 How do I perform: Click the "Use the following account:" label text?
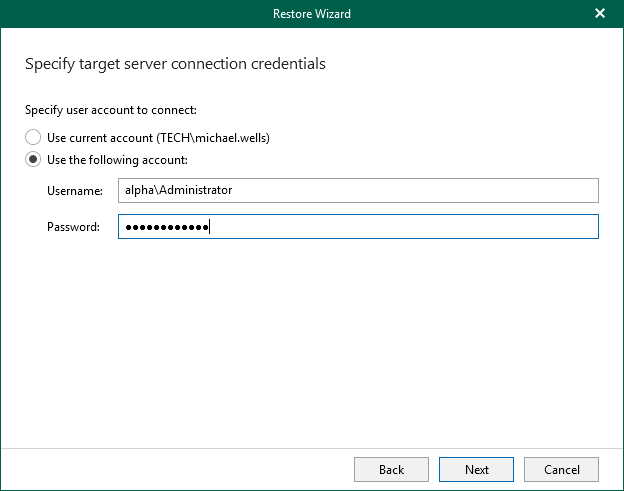click(117, 159)
